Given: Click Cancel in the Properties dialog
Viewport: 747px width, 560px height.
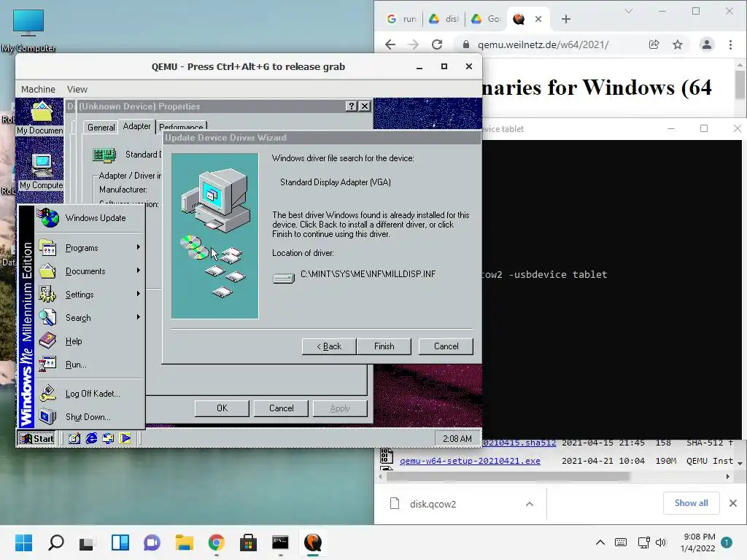Looking at the screenshot, I should [281, 408].
